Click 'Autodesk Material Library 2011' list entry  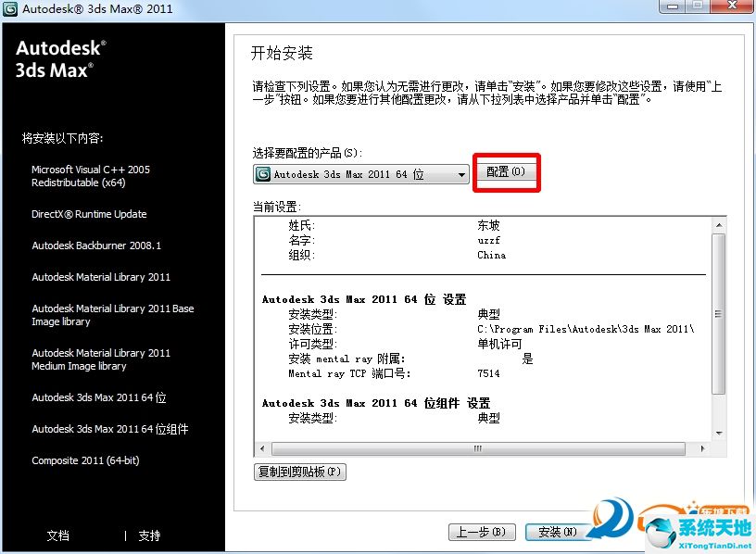point(101,277)
